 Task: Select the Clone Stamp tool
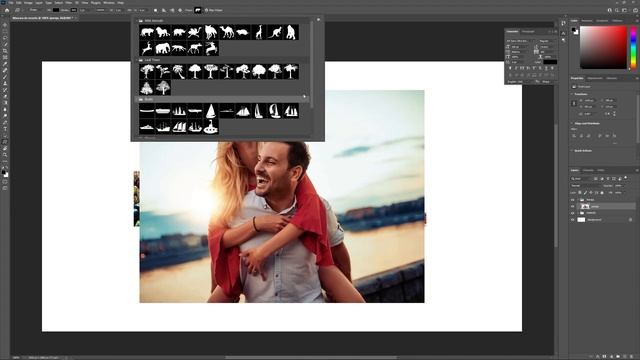pos(5,84)
